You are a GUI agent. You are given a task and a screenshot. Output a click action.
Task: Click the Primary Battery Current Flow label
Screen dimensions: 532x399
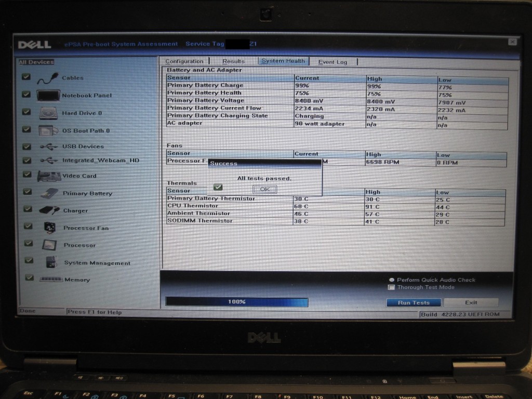coord(214,108)
